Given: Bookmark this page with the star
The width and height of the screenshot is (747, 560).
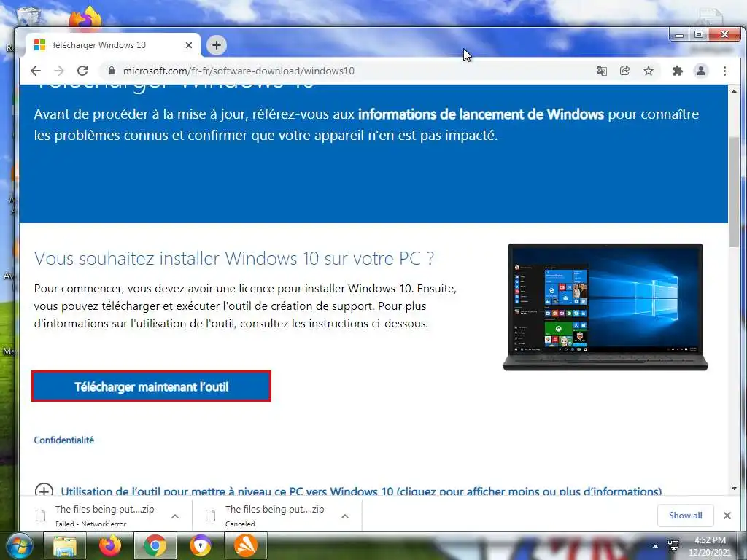Looking at the screenshot, I should (x=649, y=71).
